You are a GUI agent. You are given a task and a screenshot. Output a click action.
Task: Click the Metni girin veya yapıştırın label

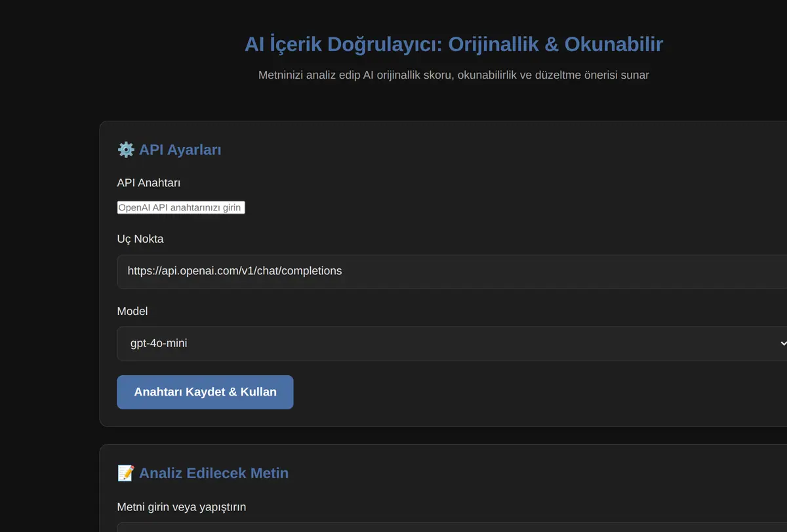click(182, 507)
